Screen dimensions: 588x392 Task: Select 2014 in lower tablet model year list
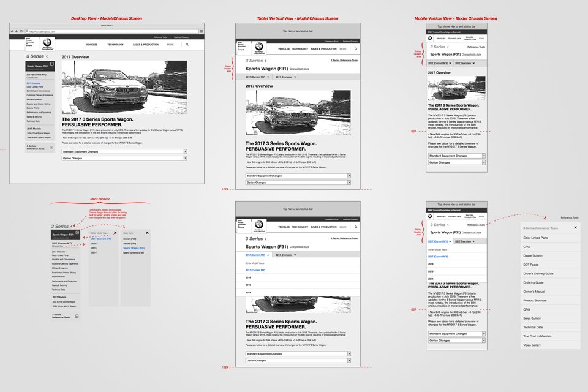(x=298, y=293)
